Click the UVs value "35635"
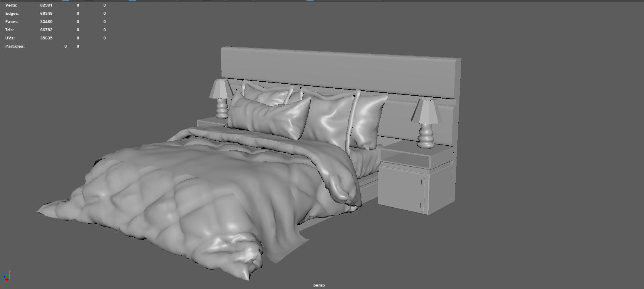 click(x=46, y=38)
